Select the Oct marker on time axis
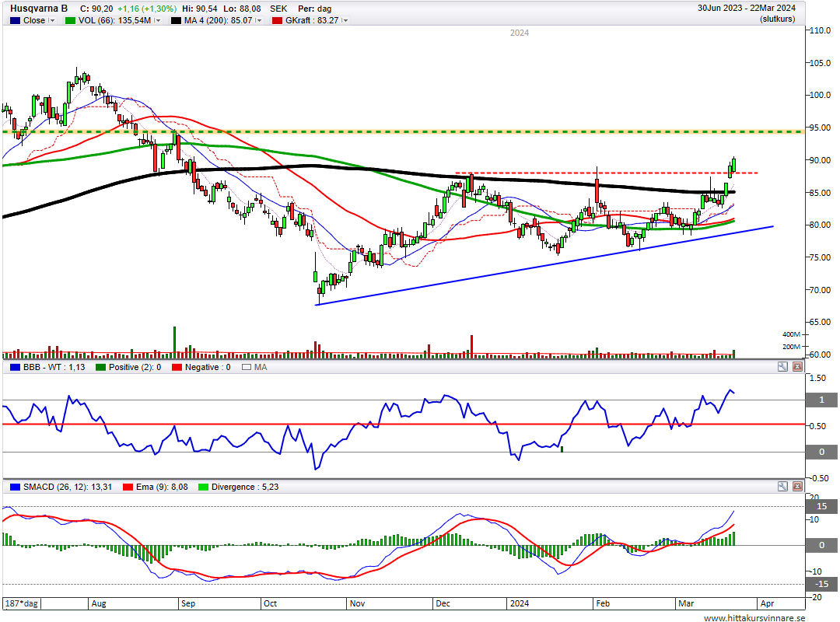 (x=270, y=603)
